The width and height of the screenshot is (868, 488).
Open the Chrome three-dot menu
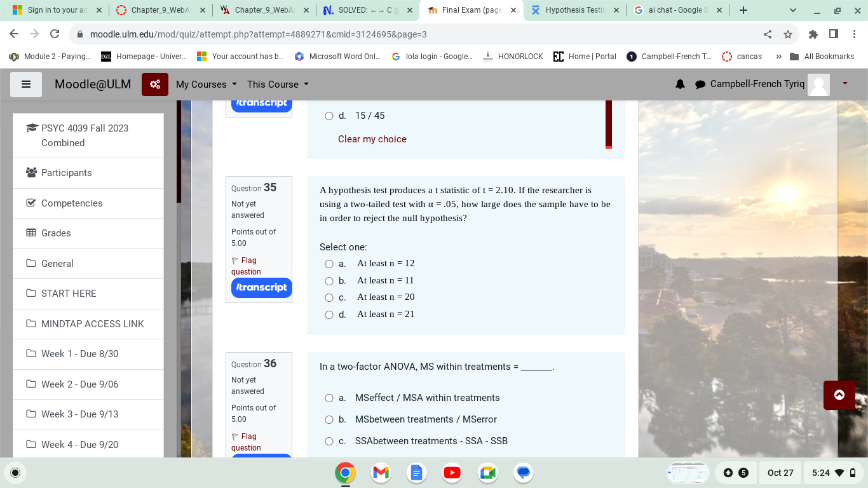point(855,34)
